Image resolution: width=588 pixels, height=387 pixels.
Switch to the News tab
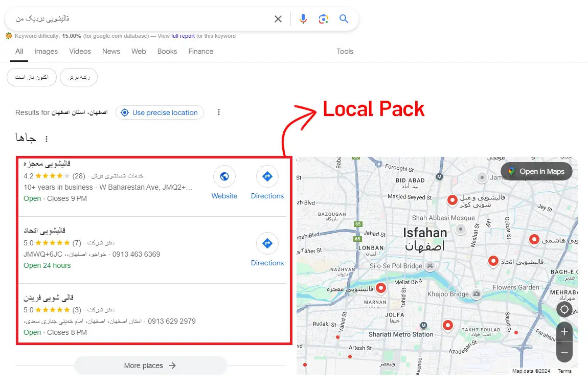point(111,51)
